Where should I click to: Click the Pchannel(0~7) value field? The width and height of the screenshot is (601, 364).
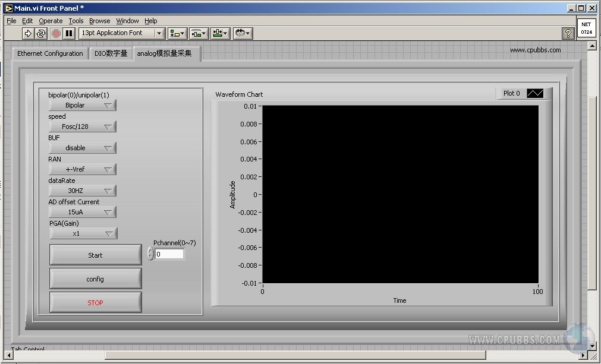(169, 254)
